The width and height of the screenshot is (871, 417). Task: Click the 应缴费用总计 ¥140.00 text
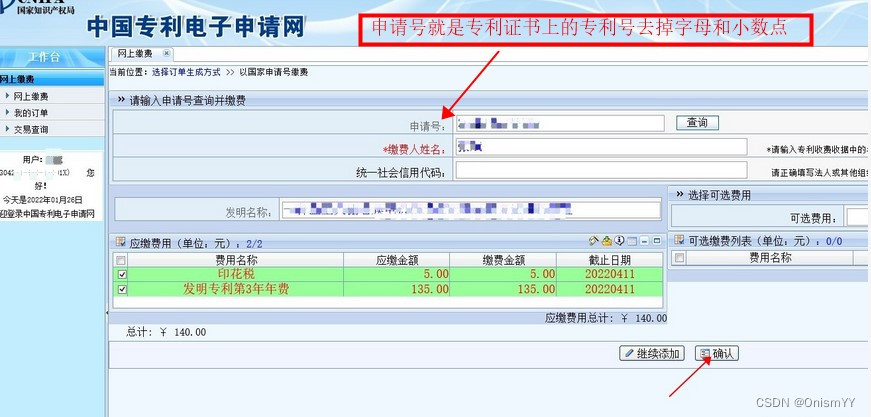point(605,318)
